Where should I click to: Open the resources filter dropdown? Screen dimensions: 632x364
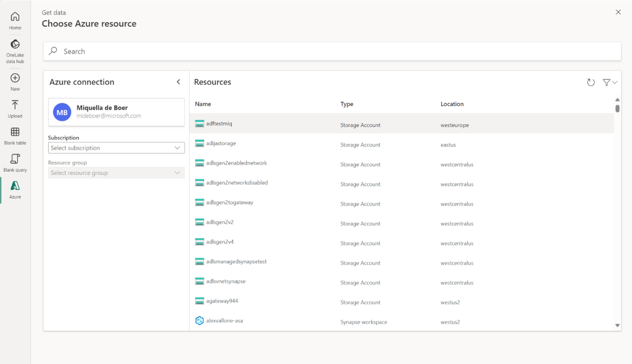[x=610, y=83]
